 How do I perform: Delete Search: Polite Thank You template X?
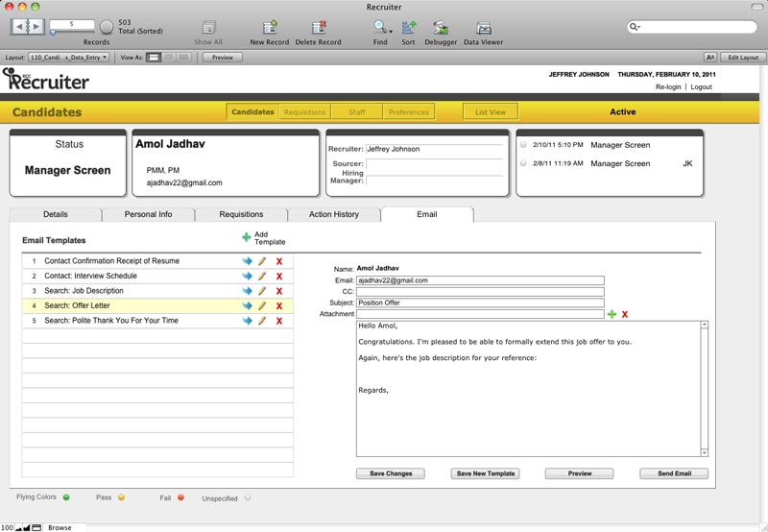click(279, 321)
